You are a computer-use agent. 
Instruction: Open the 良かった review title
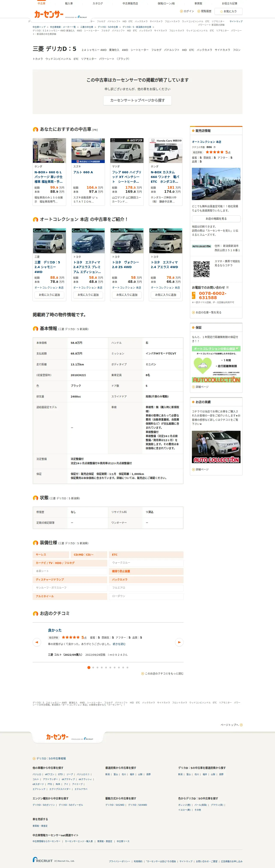(x=55, y=630)
